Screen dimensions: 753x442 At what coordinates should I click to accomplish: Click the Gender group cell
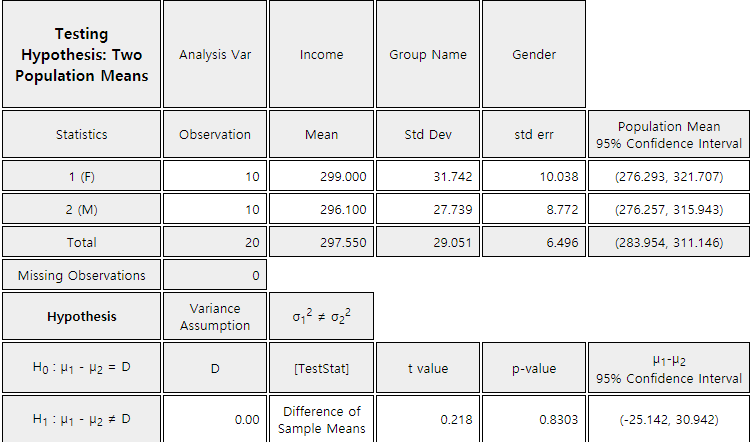(x=534, y=54)
